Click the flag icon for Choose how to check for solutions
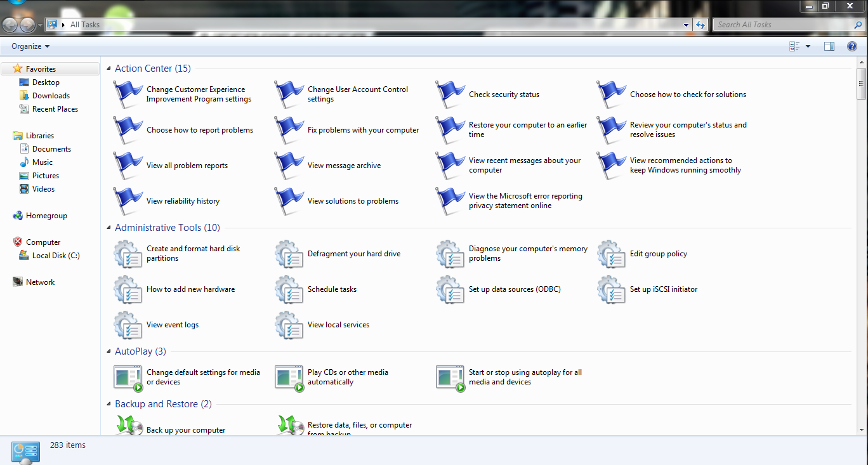This screenshot has height=465, width=868. [611, 95]
